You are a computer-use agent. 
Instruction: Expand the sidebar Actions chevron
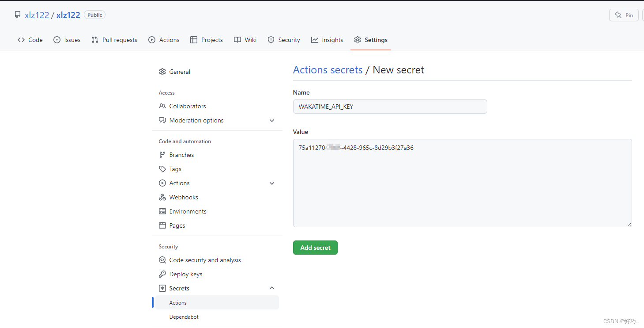pyautogui.click(x=272, y=183)
